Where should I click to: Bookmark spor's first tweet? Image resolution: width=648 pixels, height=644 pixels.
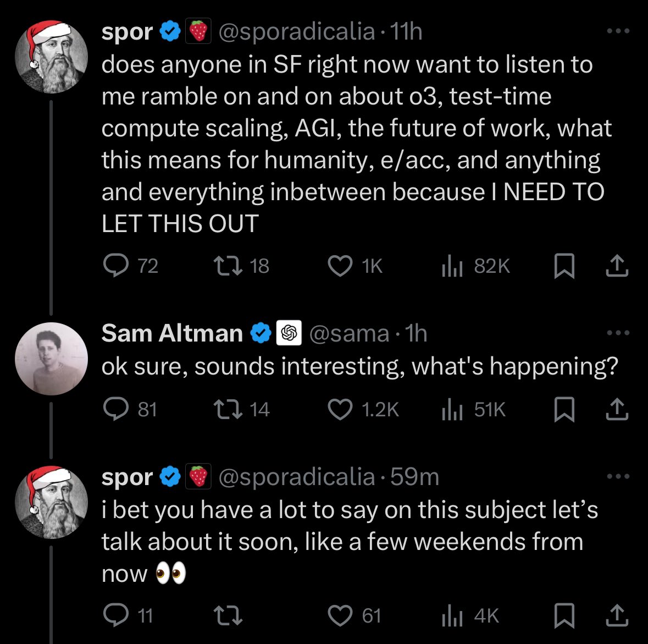(564, 266)
